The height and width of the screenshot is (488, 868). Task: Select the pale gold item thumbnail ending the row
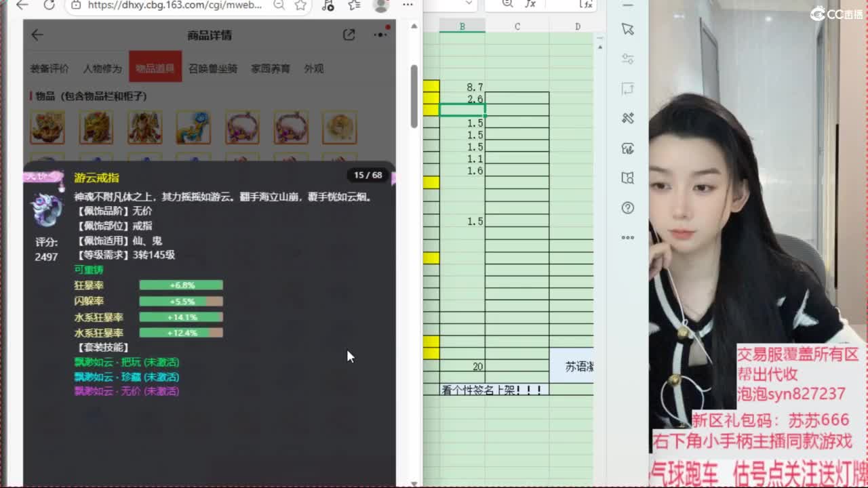tap(339, 127)
